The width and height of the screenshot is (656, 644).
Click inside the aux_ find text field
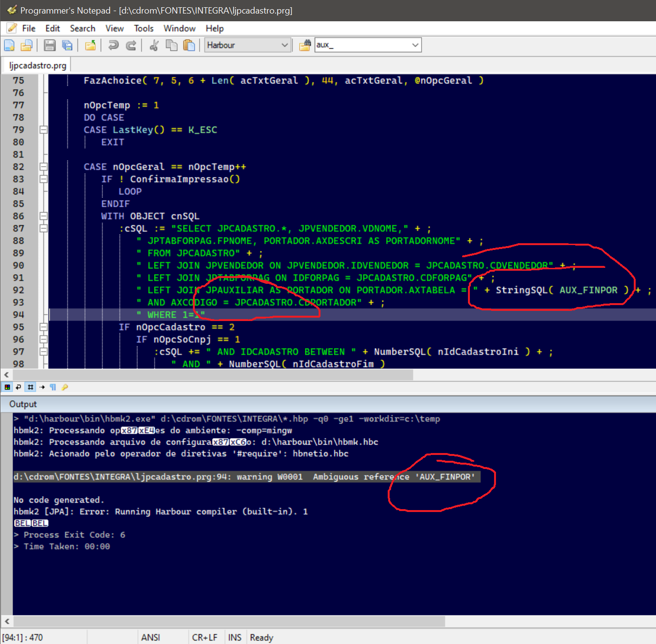point(360,45)
